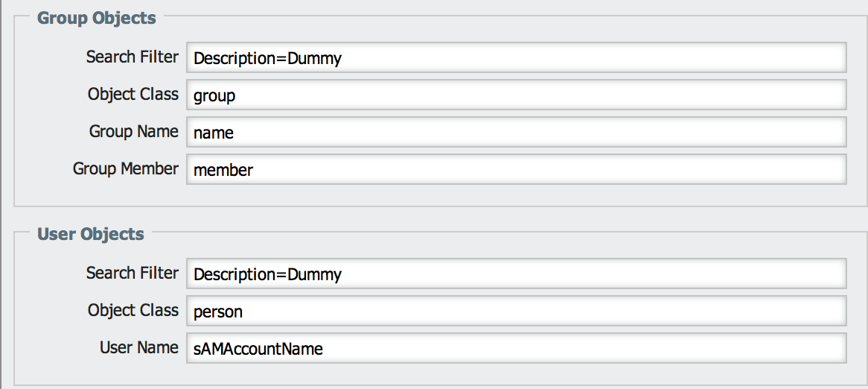Image resolution: width=868 pixels, height=389 pixels.
Task: Select the Group Name input field
Action: click(x=516, y=132)
